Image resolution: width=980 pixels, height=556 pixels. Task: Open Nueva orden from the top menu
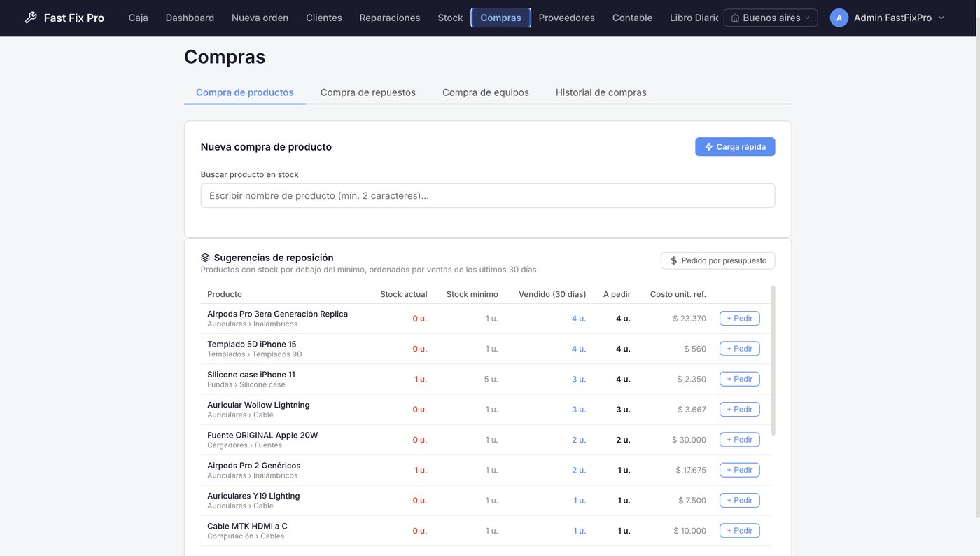[x=260, y=18]
